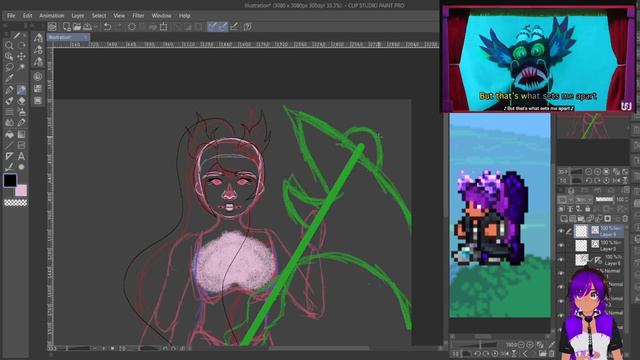Select the Lasso selection tool
Viewport: 640px width, 360px height.
[x=9, y=67]
